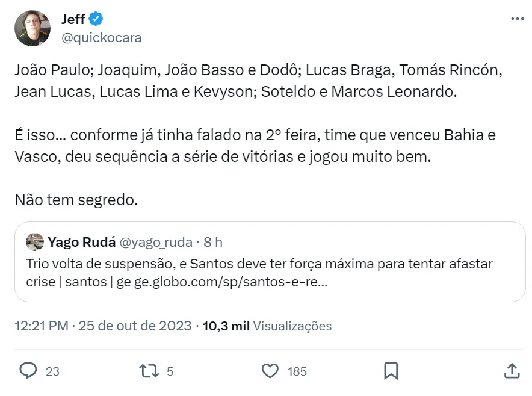532x396 pixels.
Task: Click the 8 h time on quoted tweet
Action: tap(213, 242)
